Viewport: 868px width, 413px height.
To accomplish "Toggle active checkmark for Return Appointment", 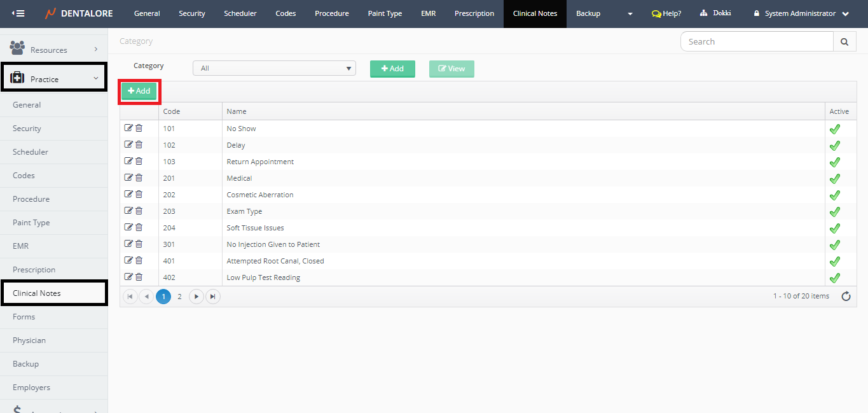I will [x=834, y=162].
